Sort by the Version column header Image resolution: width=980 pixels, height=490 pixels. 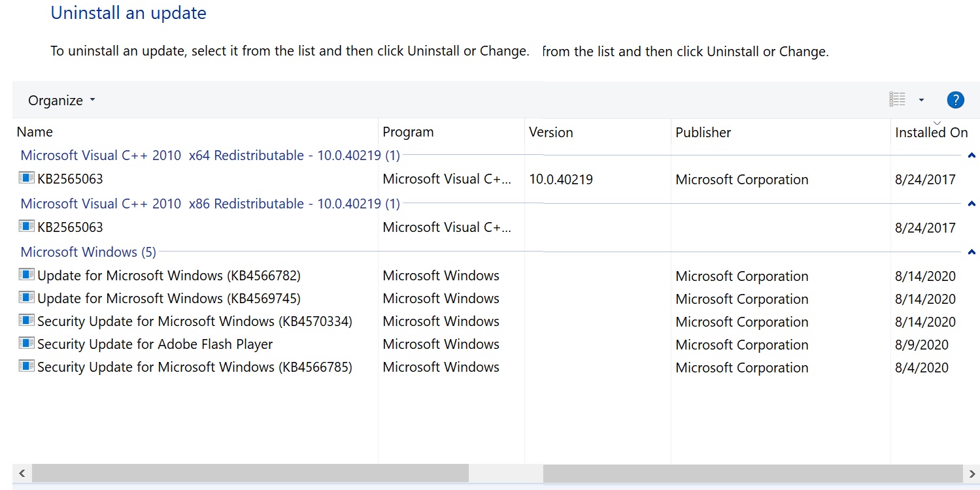(x=550, y=132)
